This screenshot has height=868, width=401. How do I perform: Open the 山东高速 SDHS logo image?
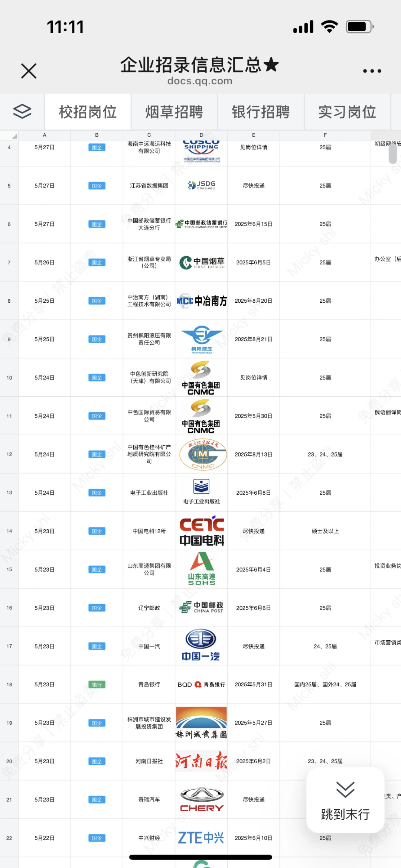(x=202, y=569)
